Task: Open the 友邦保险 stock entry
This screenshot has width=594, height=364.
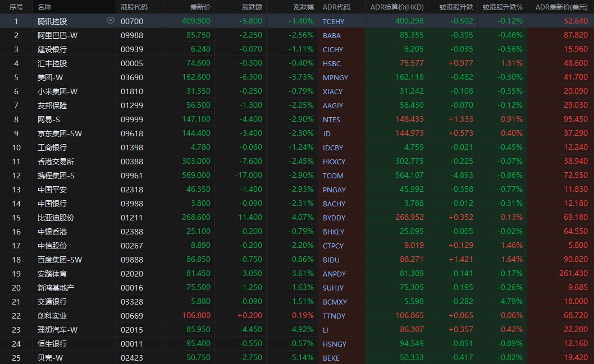Action: pyautogui.click(x=52, y=105)
